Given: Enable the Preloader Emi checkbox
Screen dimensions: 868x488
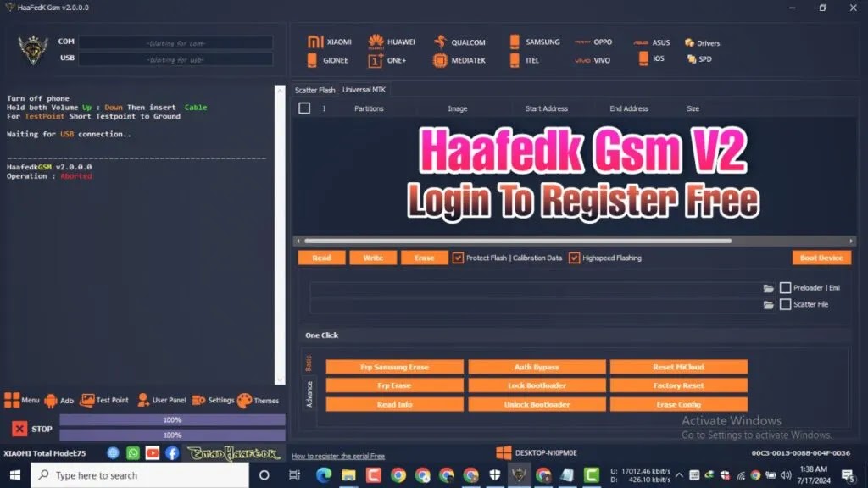Looking at the screenshot, I should (x=785, y=288).
